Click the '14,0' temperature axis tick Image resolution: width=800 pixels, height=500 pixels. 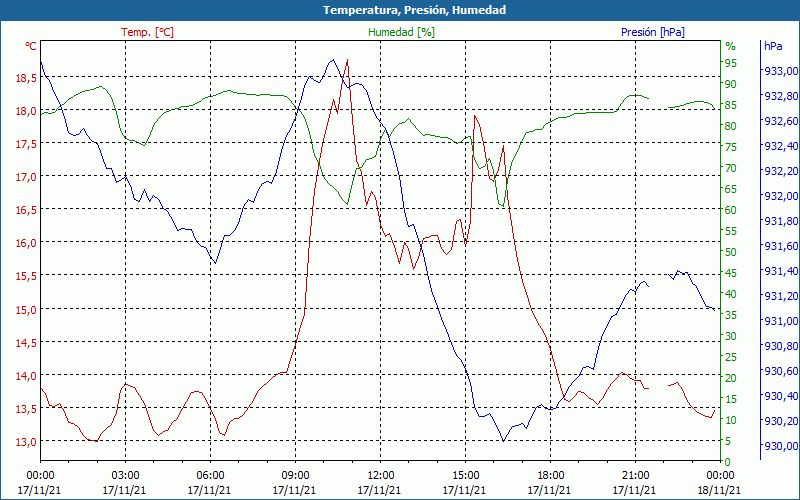pyautogui.click(x=28, y=377)
